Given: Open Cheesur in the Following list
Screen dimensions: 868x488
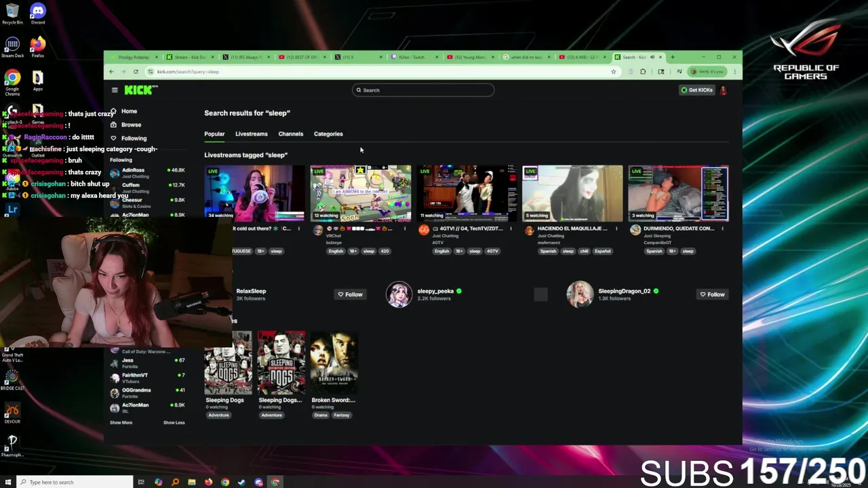Looking at the screenshot, I should [x=148, y=203].
